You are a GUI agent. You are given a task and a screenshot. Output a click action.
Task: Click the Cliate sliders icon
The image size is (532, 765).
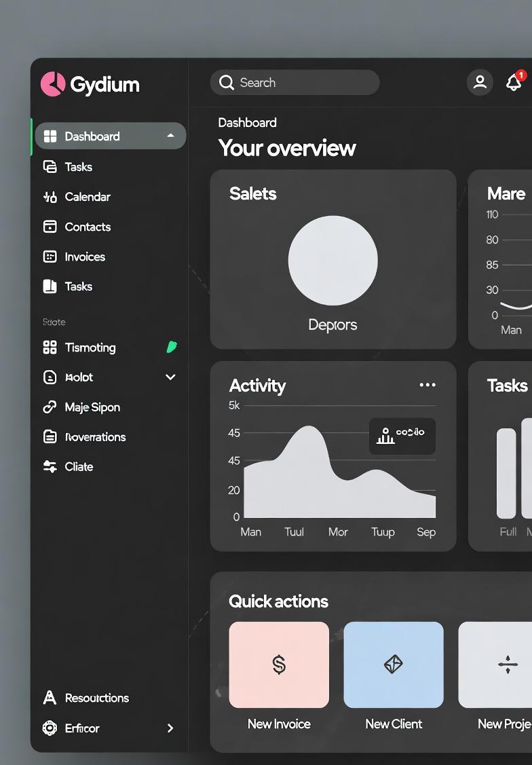(50, 467)
